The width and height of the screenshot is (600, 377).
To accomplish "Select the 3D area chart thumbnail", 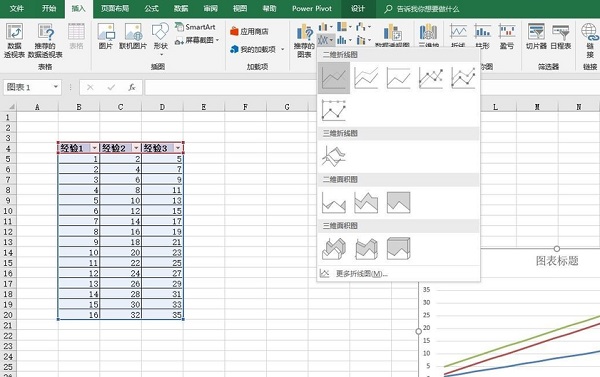I will (334, 248).
